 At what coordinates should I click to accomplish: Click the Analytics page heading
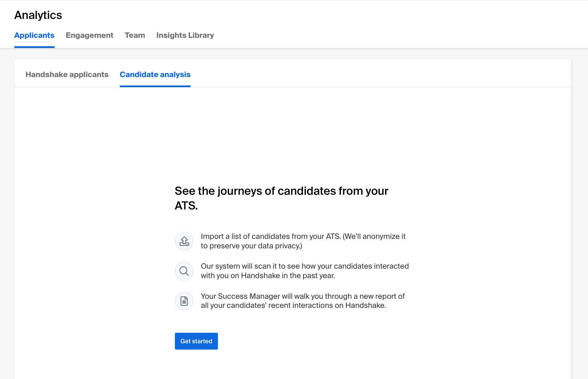point(38,15)
